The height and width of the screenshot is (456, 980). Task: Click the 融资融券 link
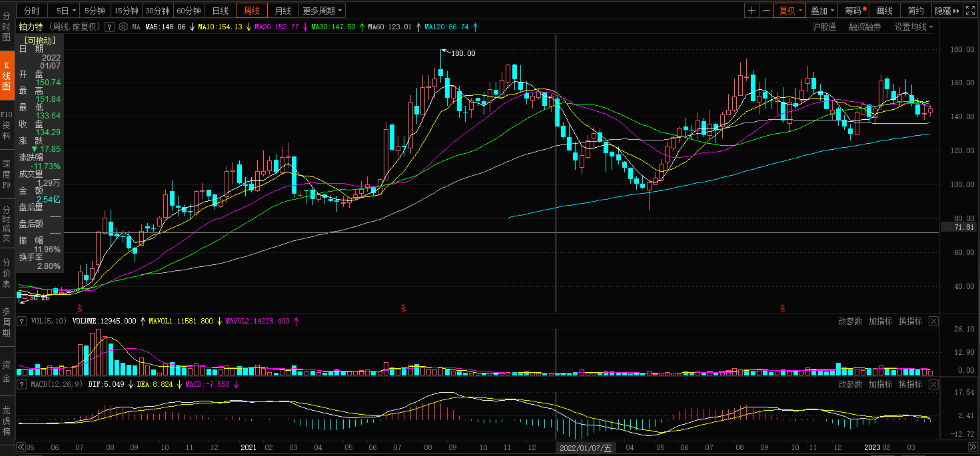(865, 27)
